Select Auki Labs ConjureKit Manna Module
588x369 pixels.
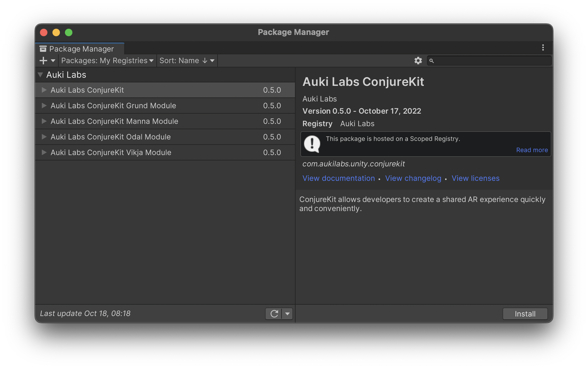[x=165, y=121]
